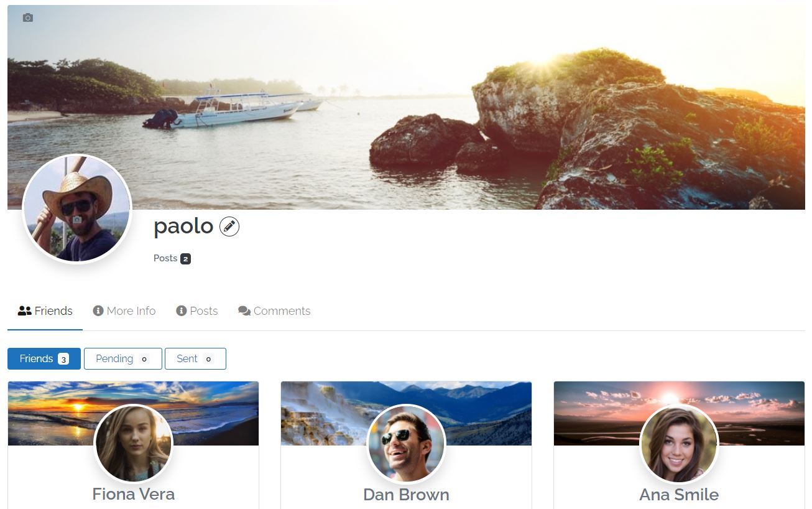Click the speech bubbles Comments icon
Viewport: 812px width, 509px height.
[x=244, y=311]
